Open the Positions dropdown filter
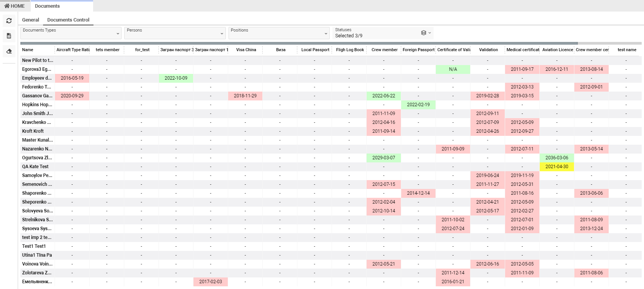 click(279, 33)
